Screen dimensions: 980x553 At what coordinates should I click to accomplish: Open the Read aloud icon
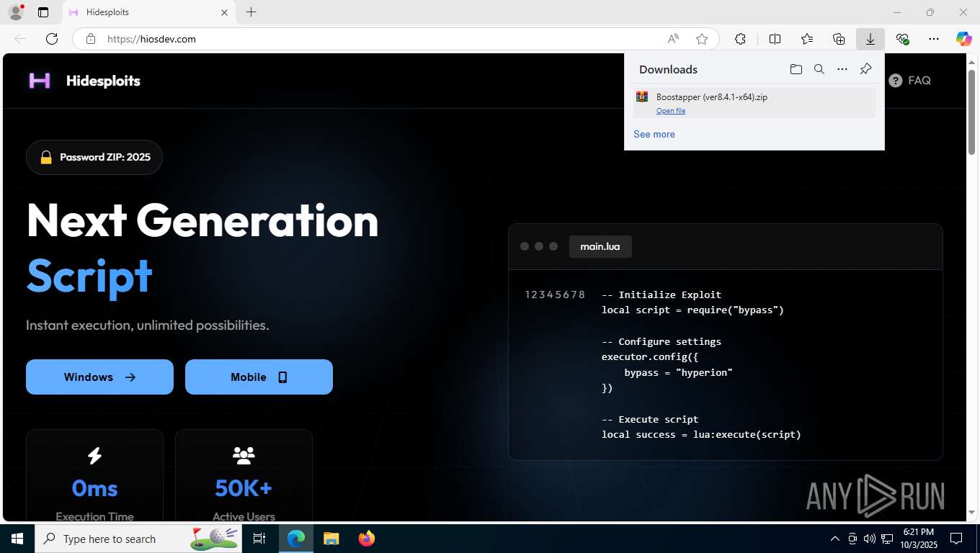tap(673, 39)
